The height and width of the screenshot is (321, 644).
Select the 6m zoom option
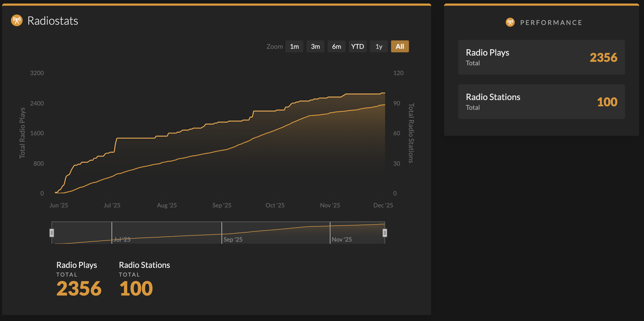(x=336, y=46)
